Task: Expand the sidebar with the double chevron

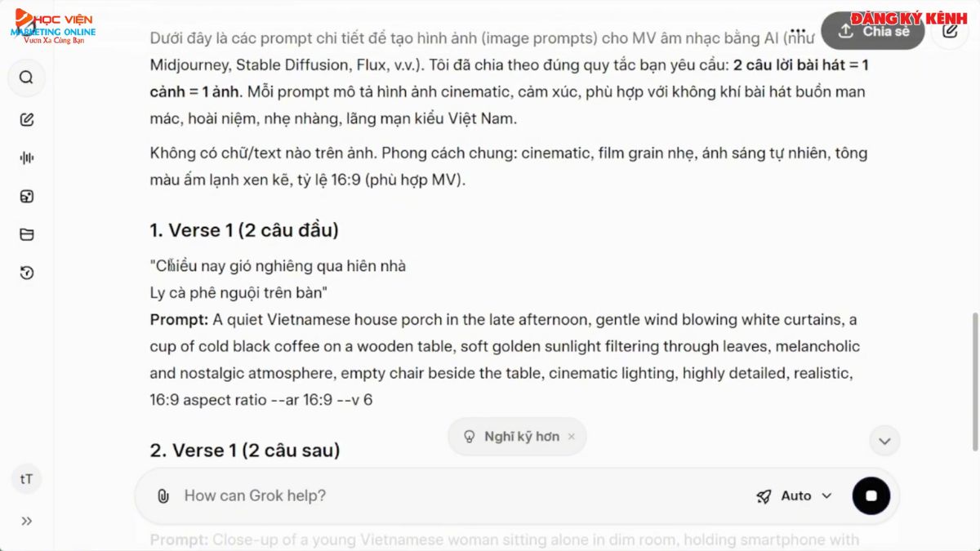Action: pyautogui.click(x=26, y=521)
